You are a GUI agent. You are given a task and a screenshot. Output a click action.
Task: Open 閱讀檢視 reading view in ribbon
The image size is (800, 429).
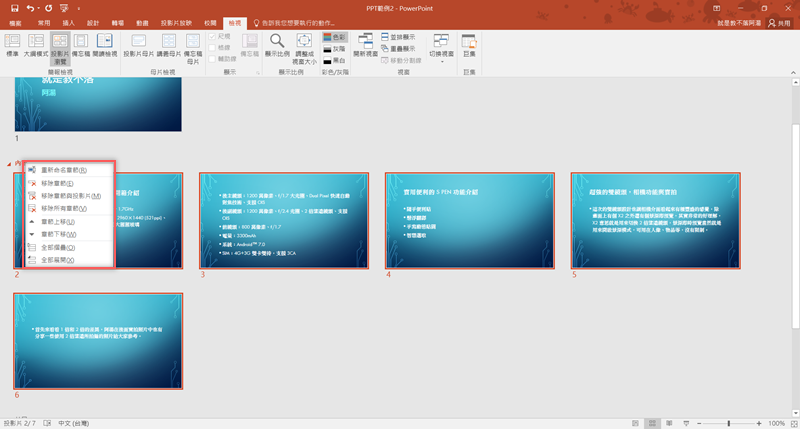105,47
